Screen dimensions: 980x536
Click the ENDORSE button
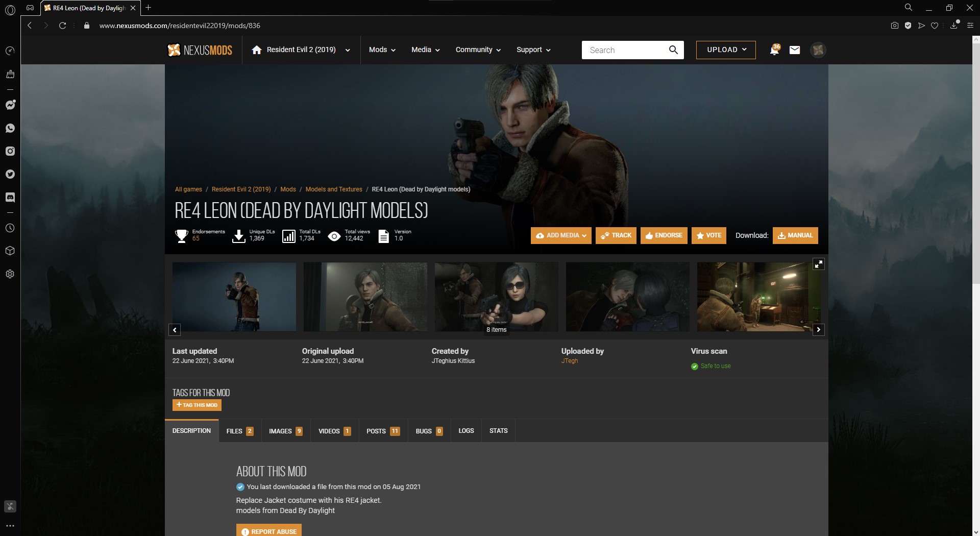click(x=664, y=235)
